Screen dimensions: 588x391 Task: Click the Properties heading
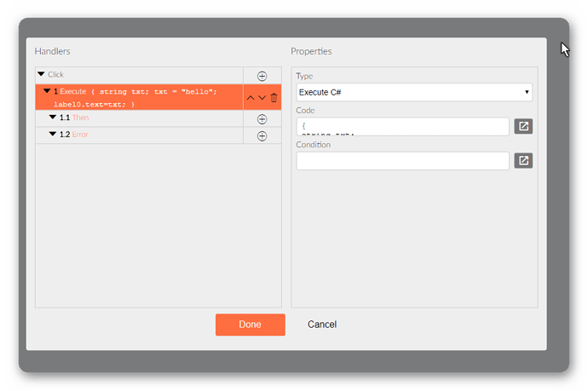click(x=311, y=51)
